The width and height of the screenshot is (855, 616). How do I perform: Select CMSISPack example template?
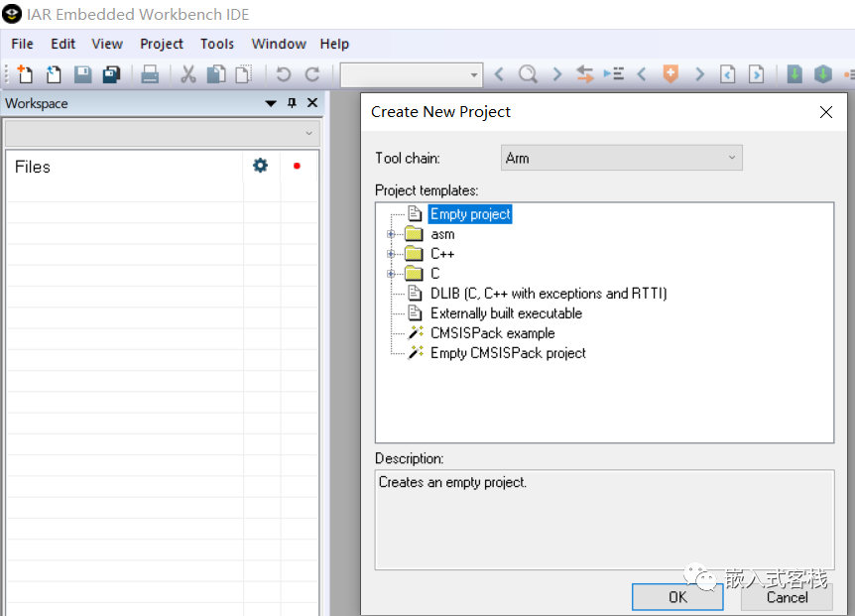[492, 333]
